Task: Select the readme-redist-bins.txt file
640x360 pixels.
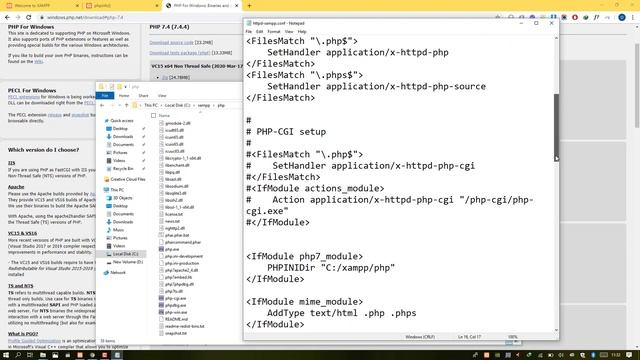Action: (x=184, y=327)
